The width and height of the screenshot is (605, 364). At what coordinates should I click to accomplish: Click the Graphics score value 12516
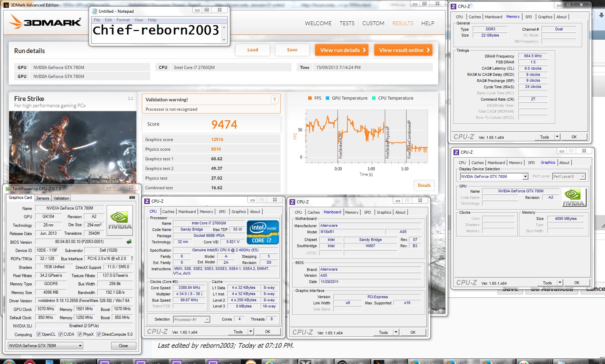[217, 140]
